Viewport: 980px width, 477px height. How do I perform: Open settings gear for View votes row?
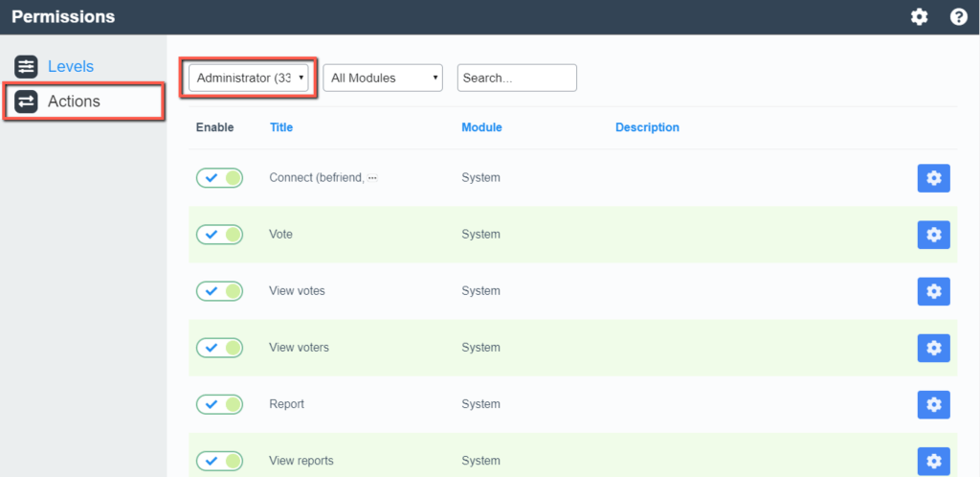coord(934,291)
